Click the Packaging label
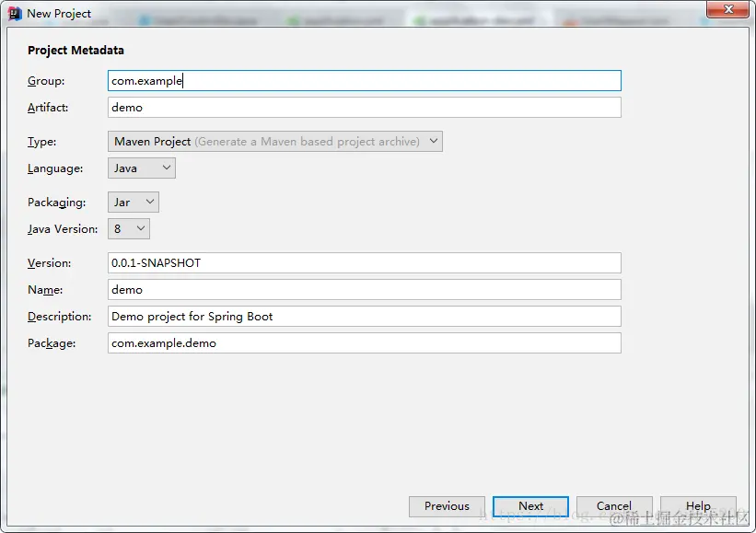 pos(56,203)
